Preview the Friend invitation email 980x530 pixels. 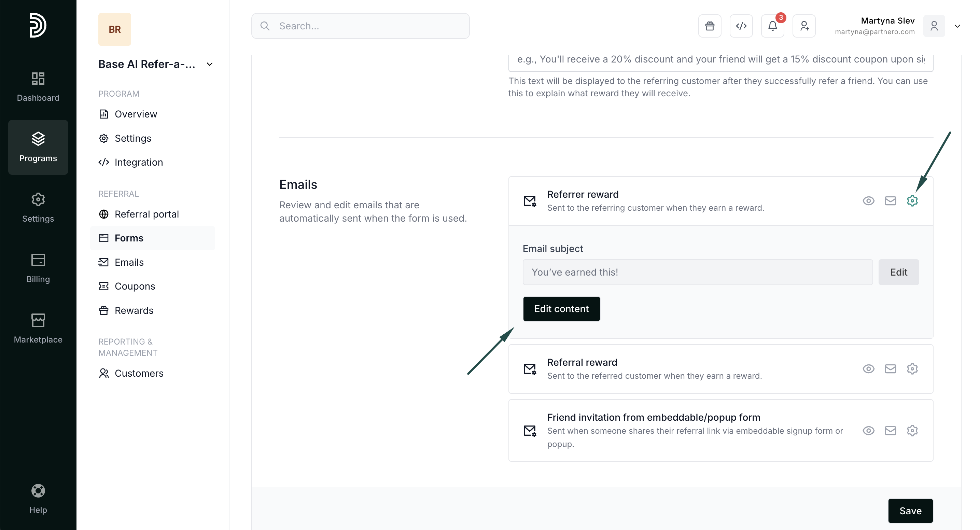coord(868,430)
